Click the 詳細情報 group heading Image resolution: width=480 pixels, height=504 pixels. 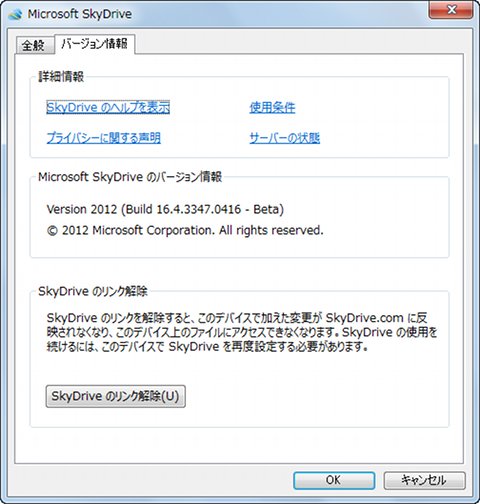click(61, 77)
